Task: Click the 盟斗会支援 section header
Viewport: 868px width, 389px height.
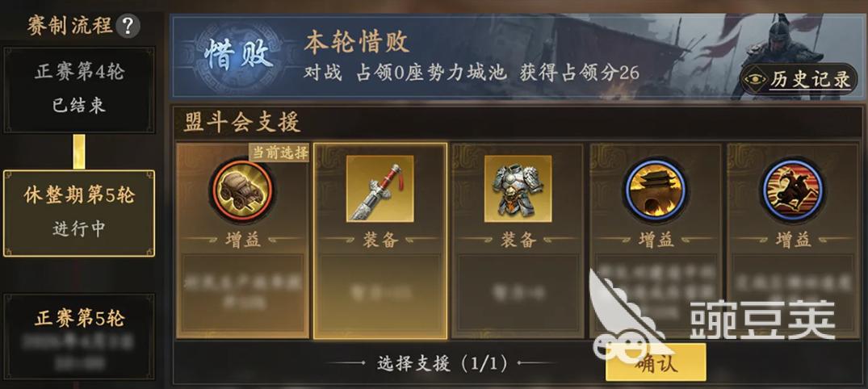Action: tap(242, 123)
